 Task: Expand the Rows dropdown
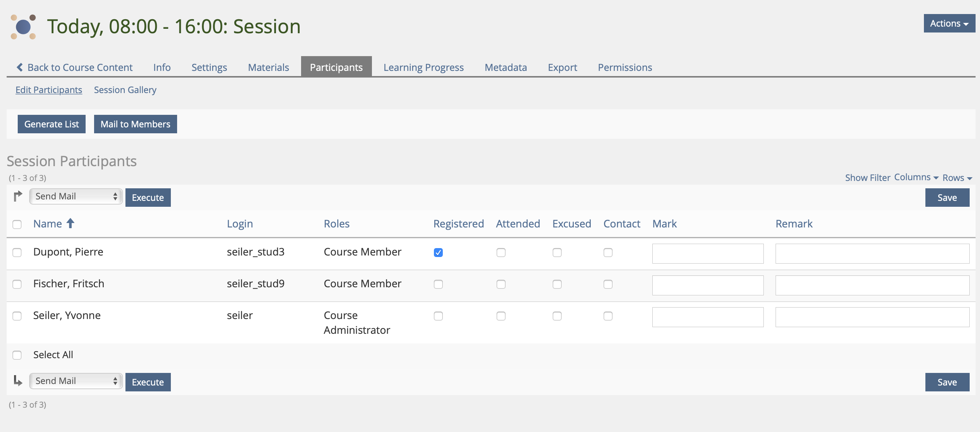tap(957, 178)
